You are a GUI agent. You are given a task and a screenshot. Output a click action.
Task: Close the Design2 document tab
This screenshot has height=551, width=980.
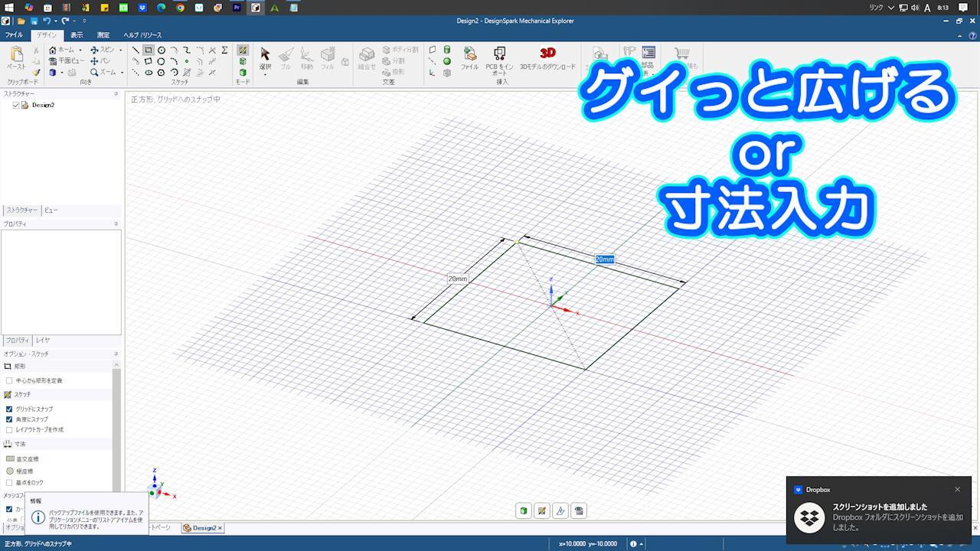220,528
